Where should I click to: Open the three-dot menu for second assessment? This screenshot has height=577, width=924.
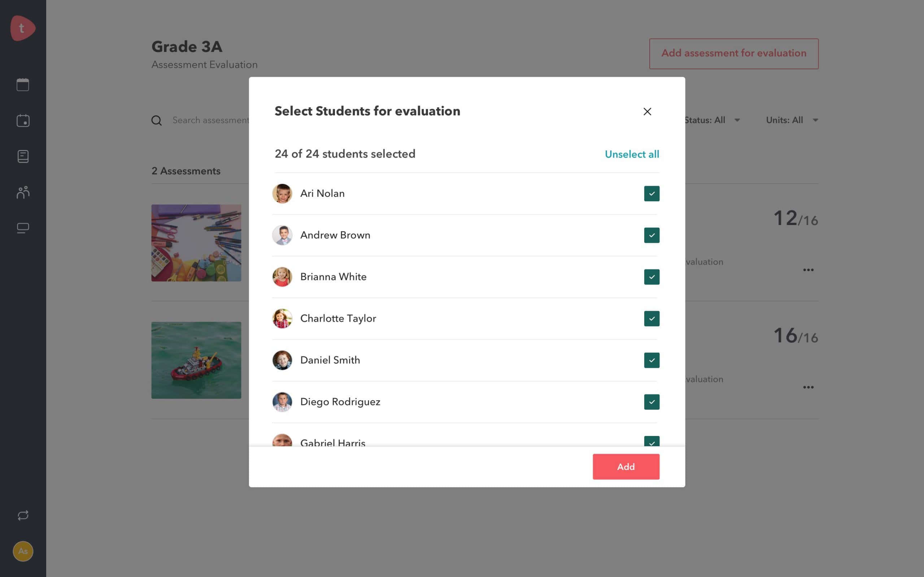(808, 387)
